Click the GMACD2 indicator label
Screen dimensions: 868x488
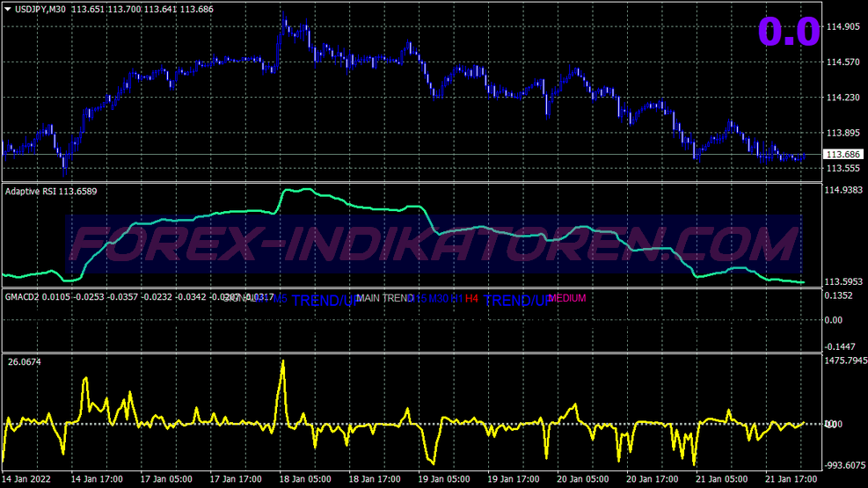22,297
